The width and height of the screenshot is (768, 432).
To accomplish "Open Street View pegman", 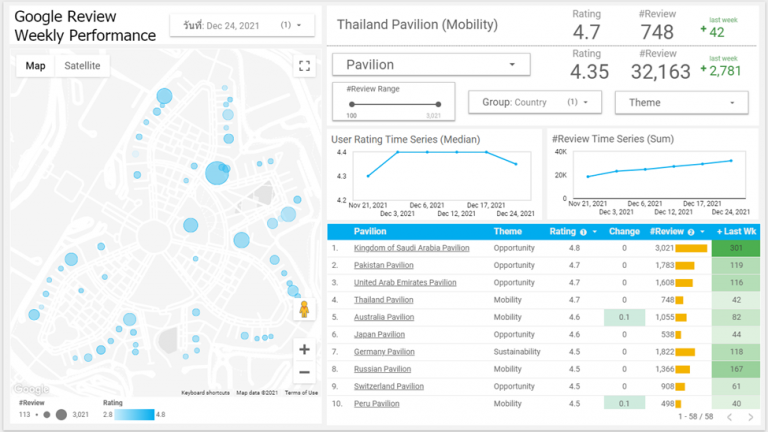I will point(304,310).
